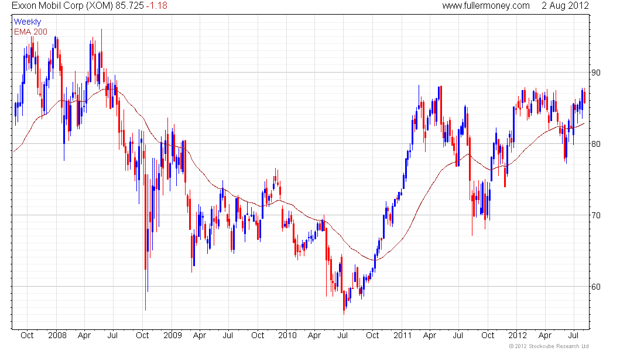Click the 2012 year axis label
This screenshot has height=351, width=644.
(517, 335)
